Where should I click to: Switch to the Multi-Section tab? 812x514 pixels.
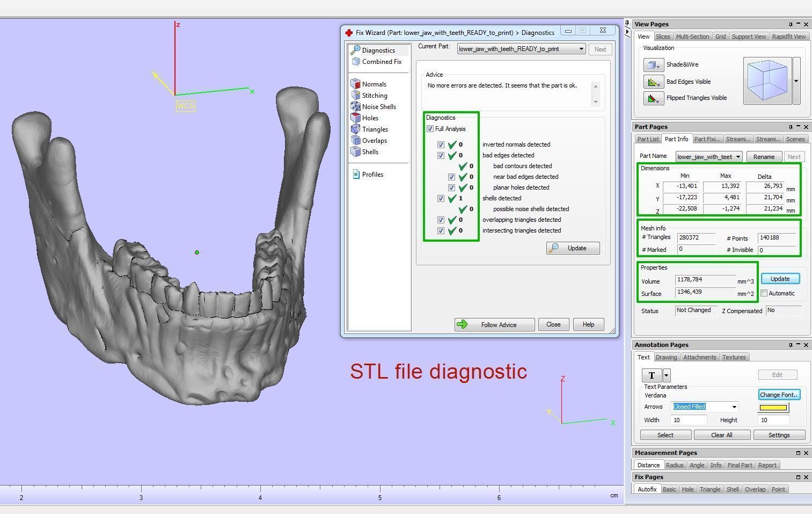[x=692, y=37]
